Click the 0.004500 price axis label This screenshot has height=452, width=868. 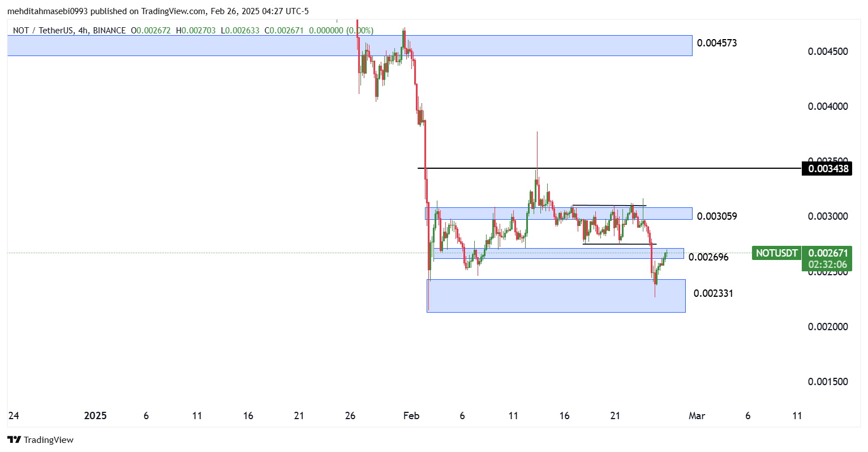click(x=828, y=52)
